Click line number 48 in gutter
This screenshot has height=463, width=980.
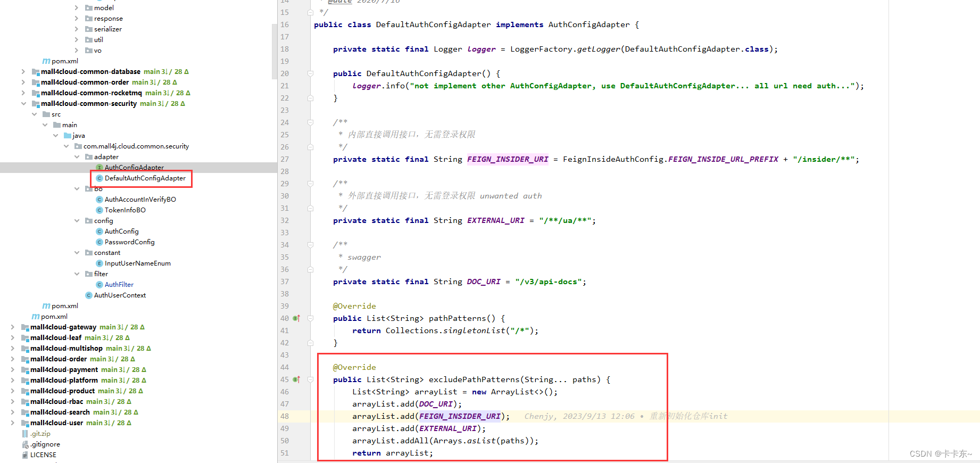(x=285, y=416)
